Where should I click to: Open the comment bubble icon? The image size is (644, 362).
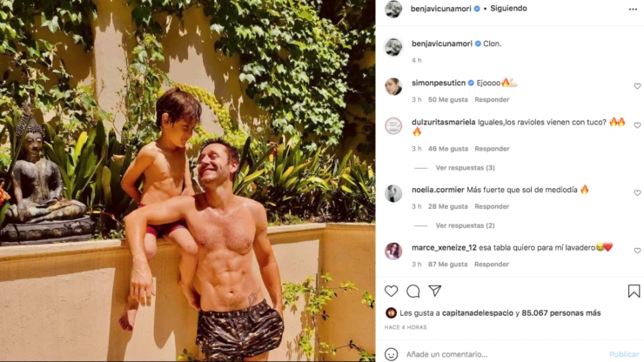click(413, 291)
